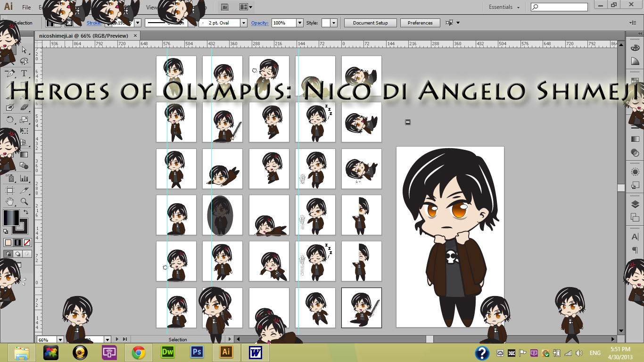Select the Column Graph tool
The height and width of the screenshot is (362, 644).
(25, 179)
